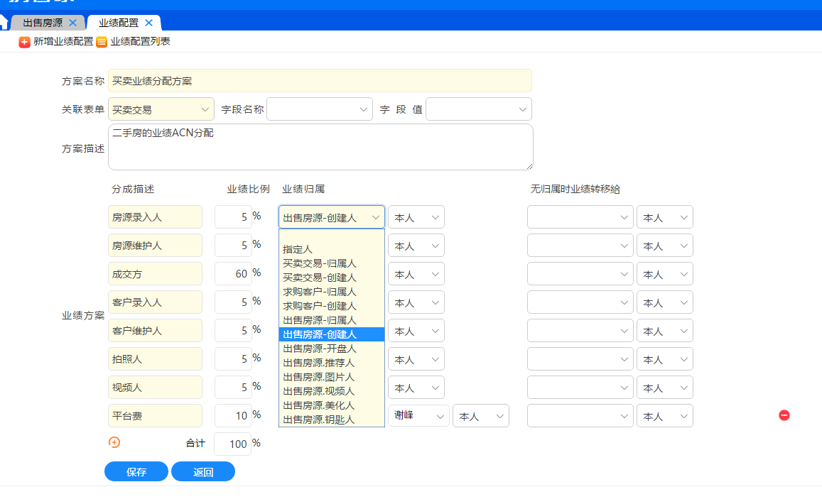Viewport: 822px width, 504px height.
Task: Switch to the 出售房源 tab
Action: pyautogui.click(x=43, y=23)
